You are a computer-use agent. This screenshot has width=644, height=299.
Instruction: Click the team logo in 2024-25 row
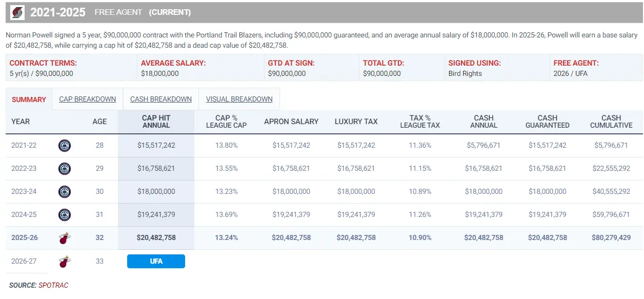point(65,214)
